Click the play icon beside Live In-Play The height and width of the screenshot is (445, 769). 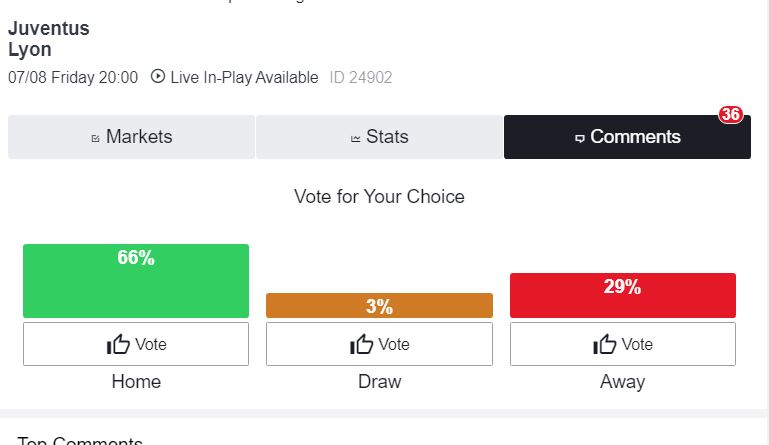coord(158,76)
